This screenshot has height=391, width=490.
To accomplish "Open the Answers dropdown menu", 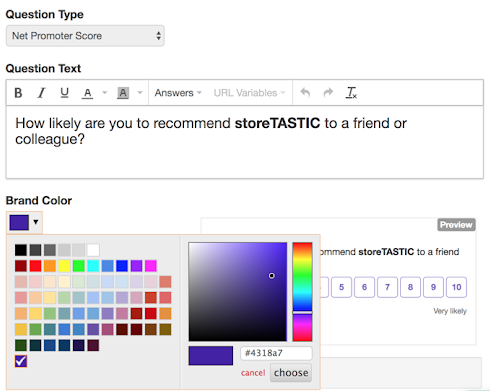I will pos(178,93).
